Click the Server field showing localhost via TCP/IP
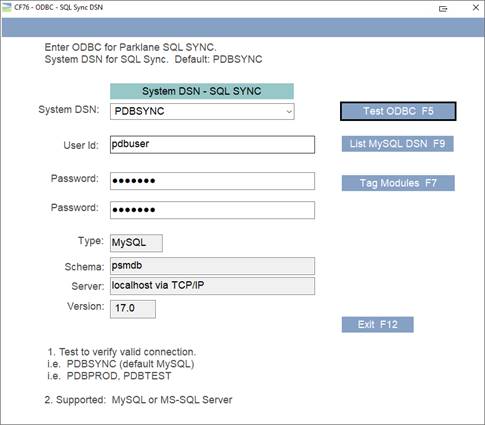Viewport: 485px width, 425px height. [212, 286]
